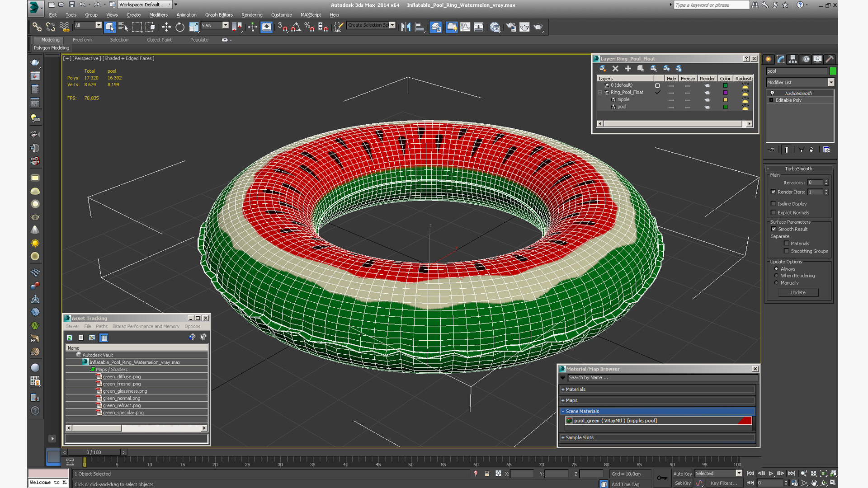The image size is (868, 488).
Task: Click the Mirror tool icon
Action: point(406,27)
